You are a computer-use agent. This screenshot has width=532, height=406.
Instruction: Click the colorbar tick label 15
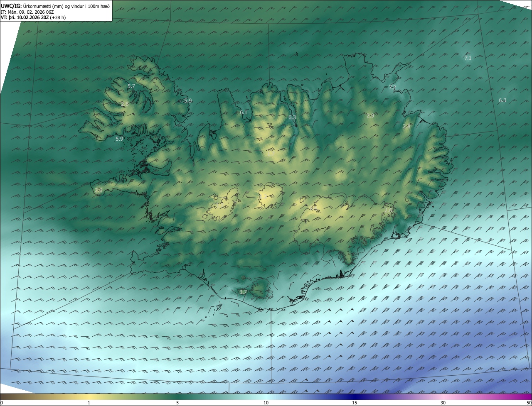point(355,403)
